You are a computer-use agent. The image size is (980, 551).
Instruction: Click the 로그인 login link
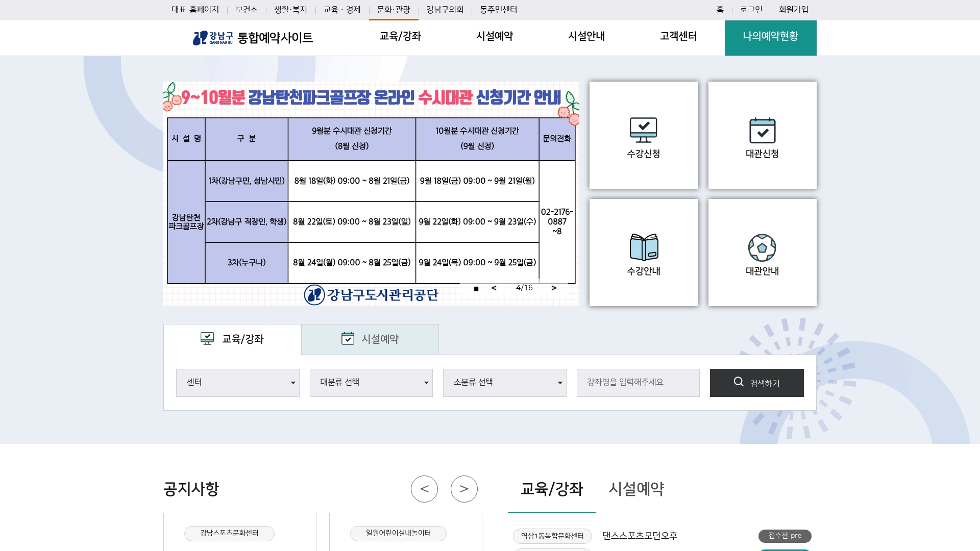[x=751, y=10]
